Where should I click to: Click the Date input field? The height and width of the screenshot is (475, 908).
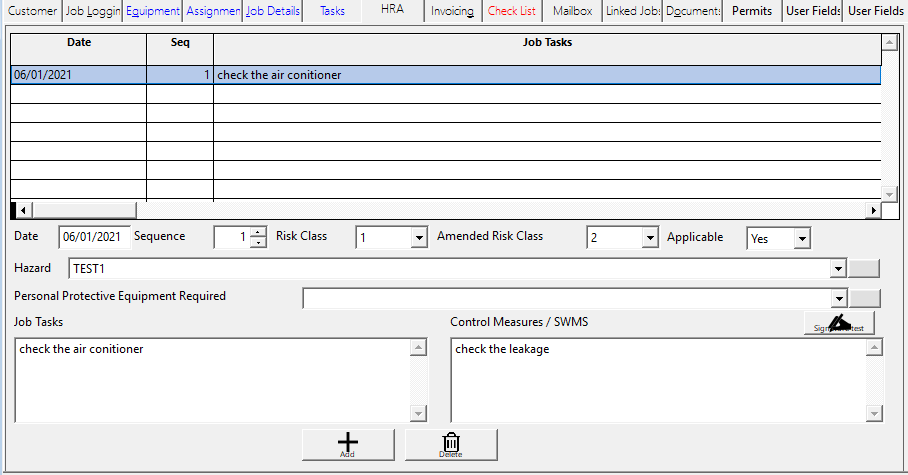pyautogui.click(x=93, y=238)
